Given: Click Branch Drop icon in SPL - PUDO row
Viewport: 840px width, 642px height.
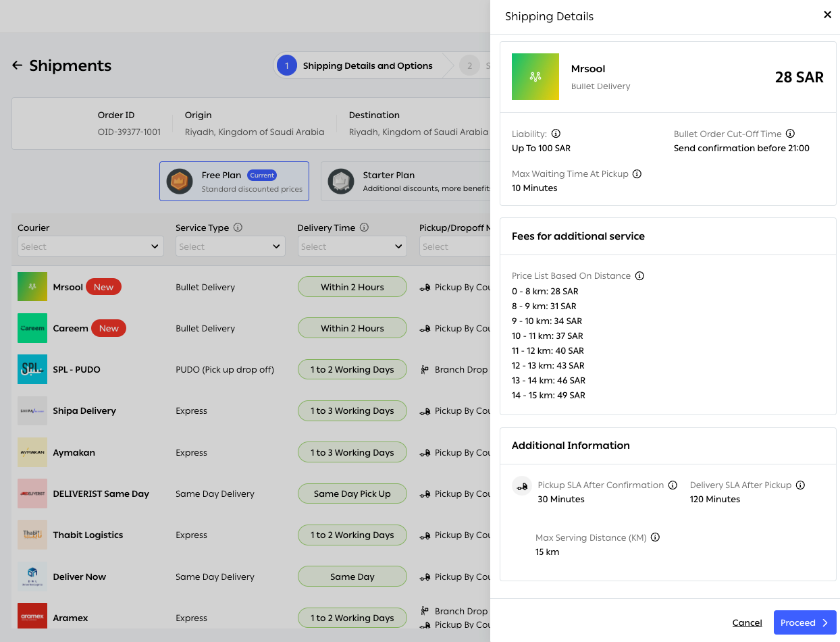Looking at the screenshot, I should 425,369.
